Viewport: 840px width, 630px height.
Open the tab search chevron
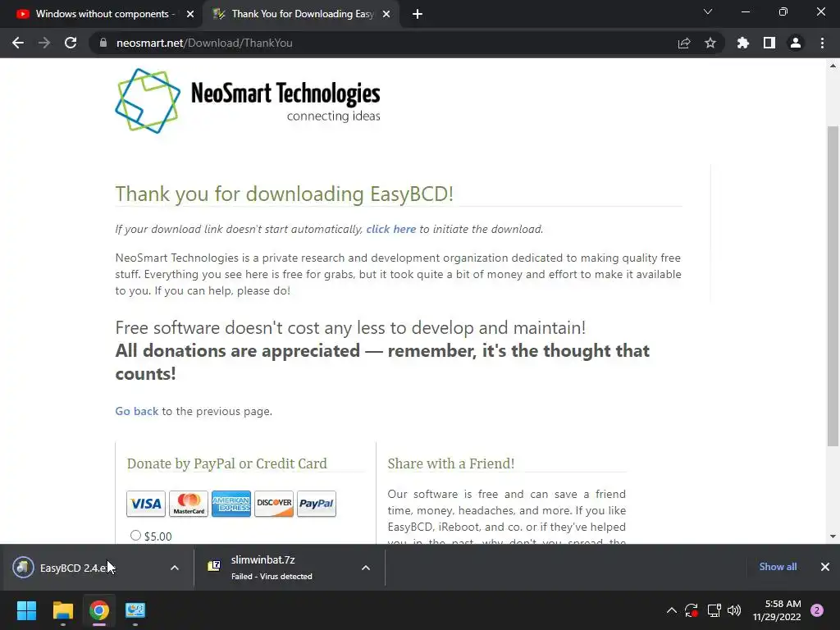click(x=708, y=11)
